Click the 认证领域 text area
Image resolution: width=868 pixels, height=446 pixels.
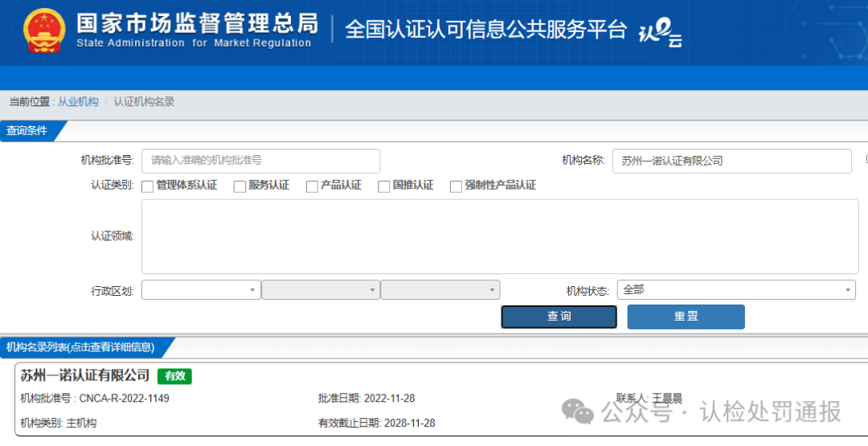click(500, 236)
